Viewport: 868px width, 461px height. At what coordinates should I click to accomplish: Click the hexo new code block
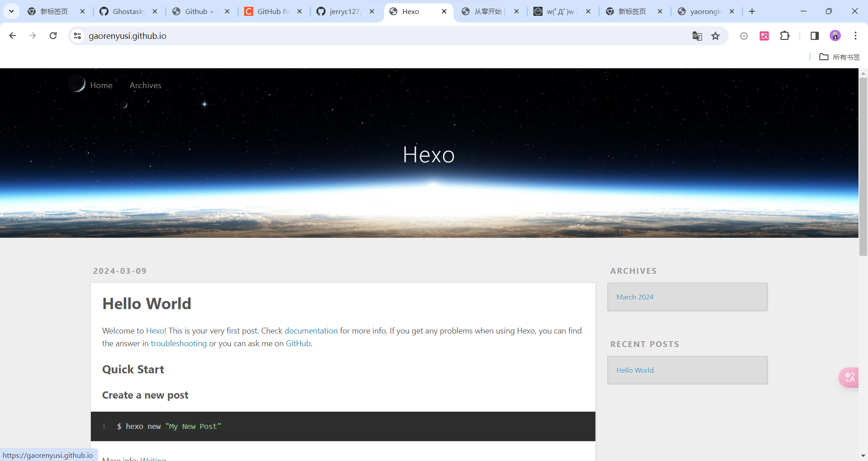(343, 426)
